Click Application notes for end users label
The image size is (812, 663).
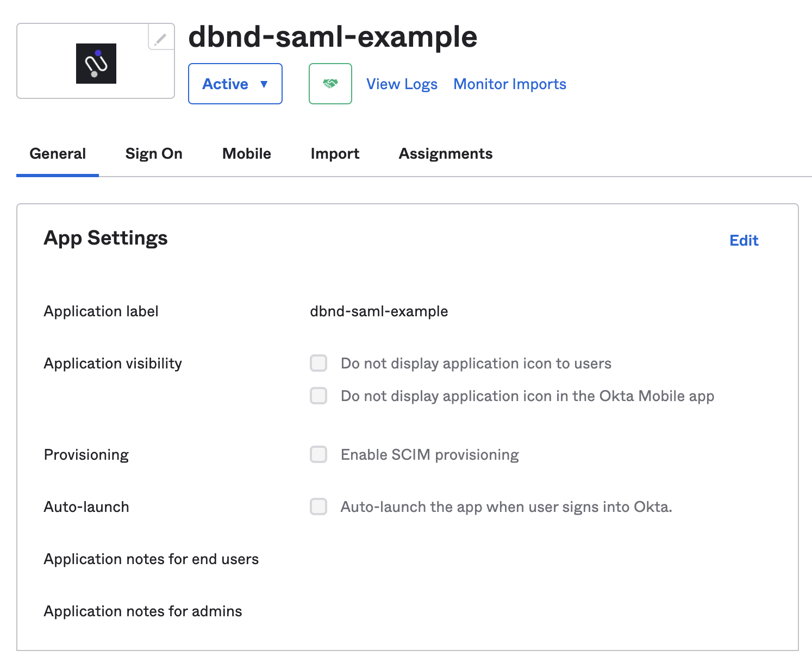coord(151,559)
